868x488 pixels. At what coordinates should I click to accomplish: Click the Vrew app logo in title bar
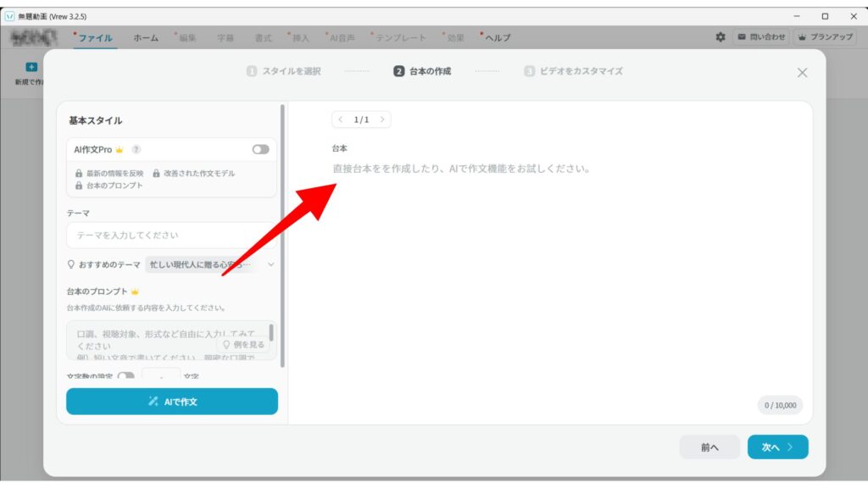point(9,16)
